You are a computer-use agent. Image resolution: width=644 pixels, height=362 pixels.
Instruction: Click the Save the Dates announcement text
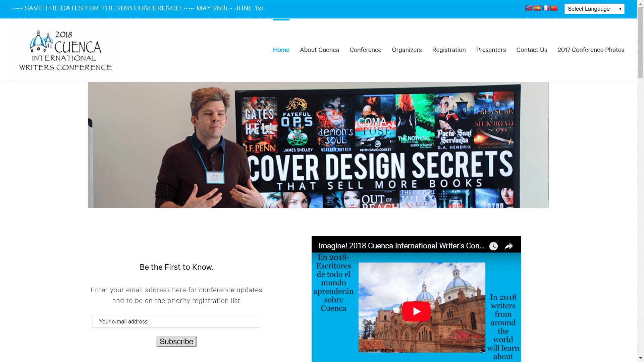(x=138, y=8)
